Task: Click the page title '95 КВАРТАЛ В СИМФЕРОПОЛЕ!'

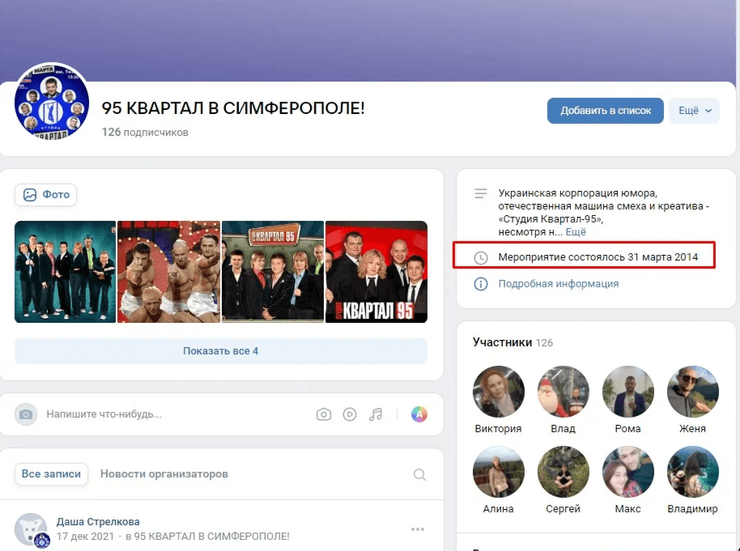Action: pos(233,109)
